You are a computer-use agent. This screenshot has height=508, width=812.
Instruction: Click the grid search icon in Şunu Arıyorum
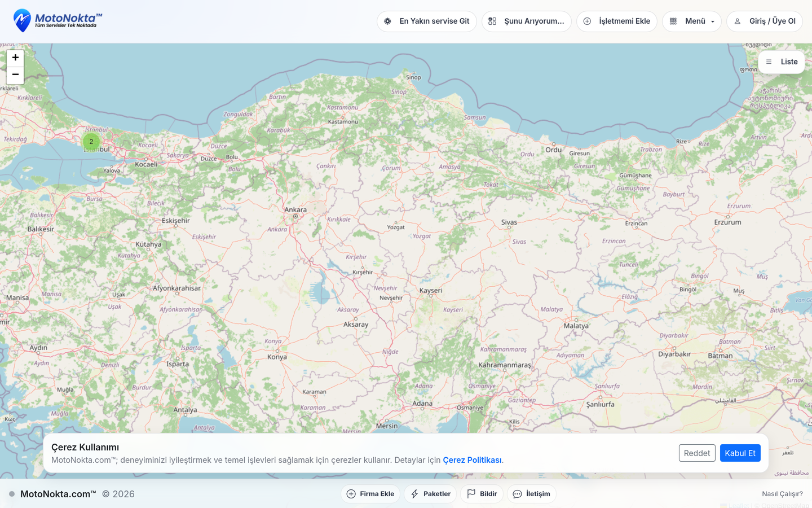tap(492, 21)
